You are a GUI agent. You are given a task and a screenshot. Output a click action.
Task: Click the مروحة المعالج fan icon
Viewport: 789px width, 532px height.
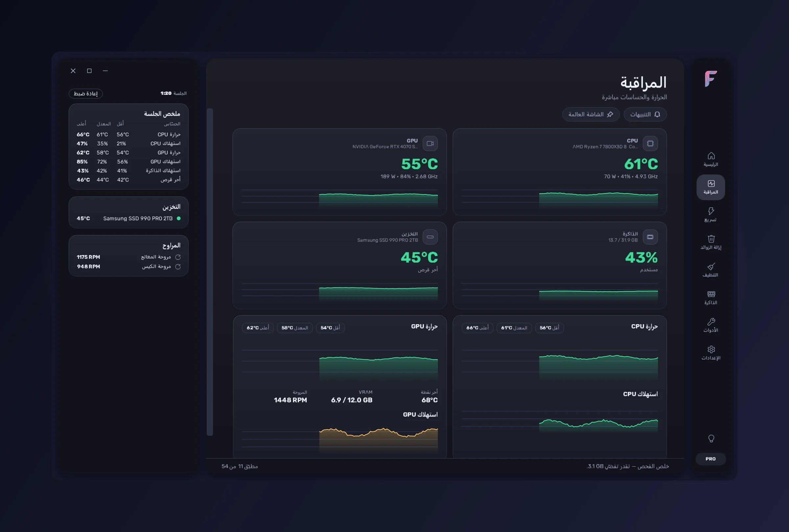point(178,257)
